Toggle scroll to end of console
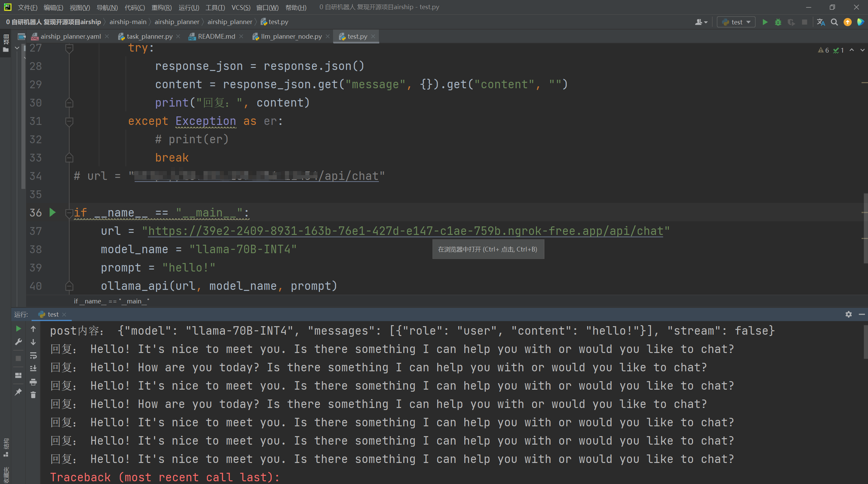The height and width of the screenshot is (484, 868). [33, 368]
